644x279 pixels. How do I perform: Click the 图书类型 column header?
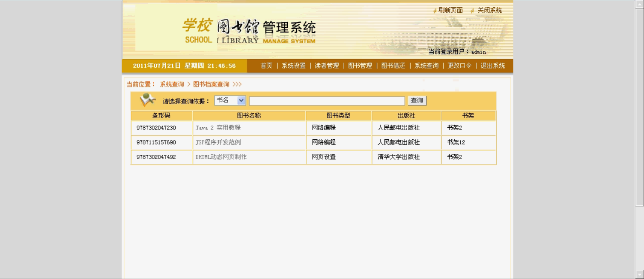[339, 116]
